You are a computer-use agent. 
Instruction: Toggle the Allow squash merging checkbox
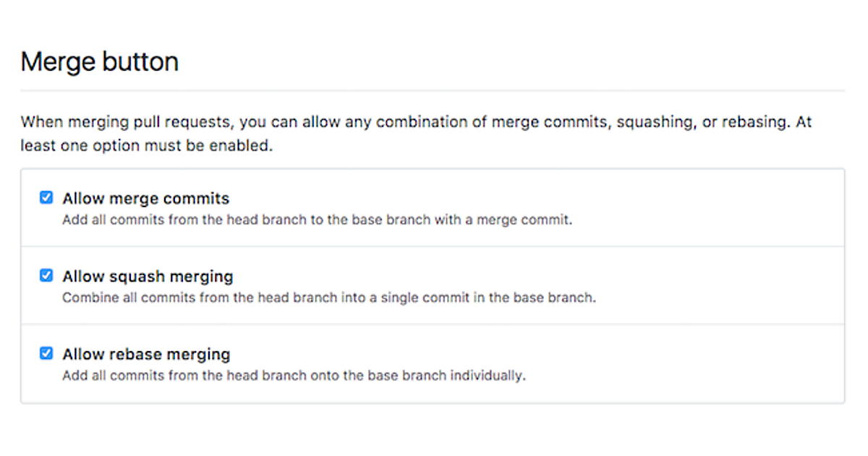click(x=46, y=276)
